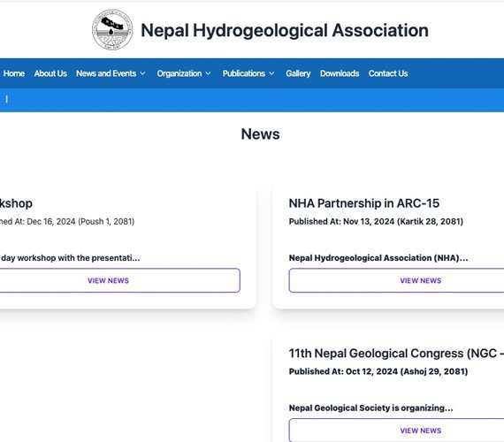This screenshot has width=504, height=442.
Task: Visit the Gallery page
Action: point(298,73)
